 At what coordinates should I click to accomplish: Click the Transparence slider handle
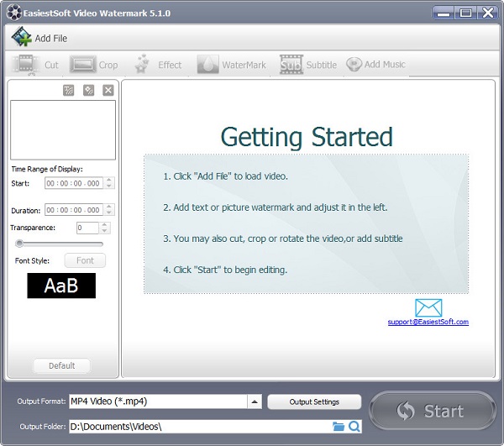coord(19,244)
